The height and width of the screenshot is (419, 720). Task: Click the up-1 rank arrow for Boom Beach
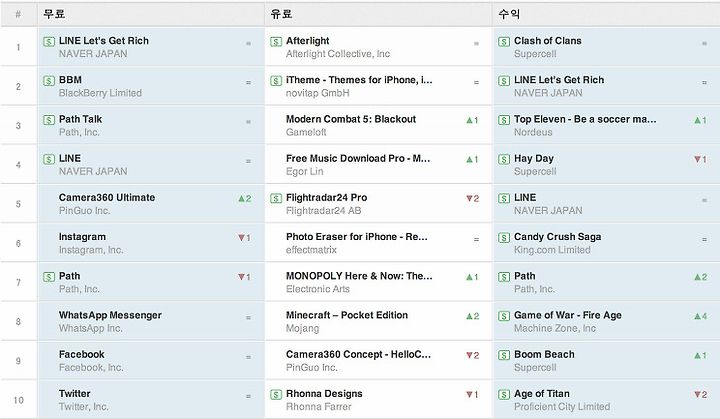point(700,355)
